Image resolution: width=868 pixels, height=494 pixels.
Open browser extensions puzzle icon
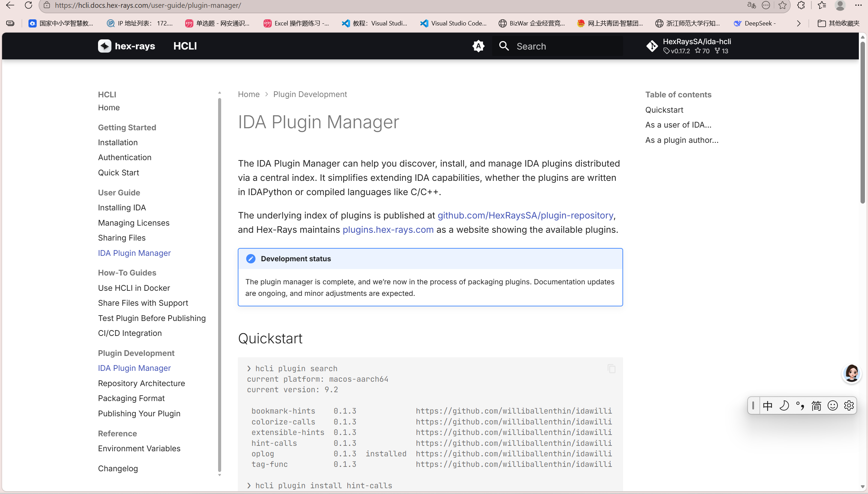point(801,5)
